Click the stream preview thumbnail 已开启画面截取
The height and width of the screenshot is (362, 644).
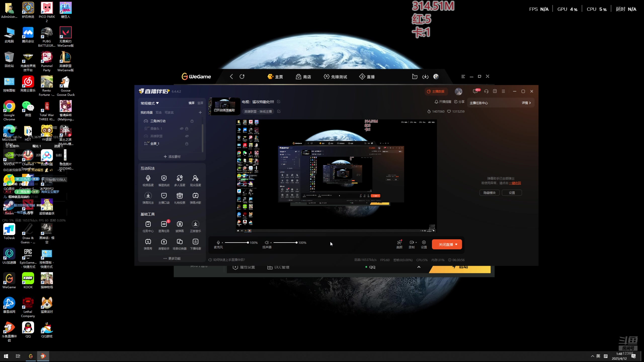pyautogui.click(x=224, y=106)
